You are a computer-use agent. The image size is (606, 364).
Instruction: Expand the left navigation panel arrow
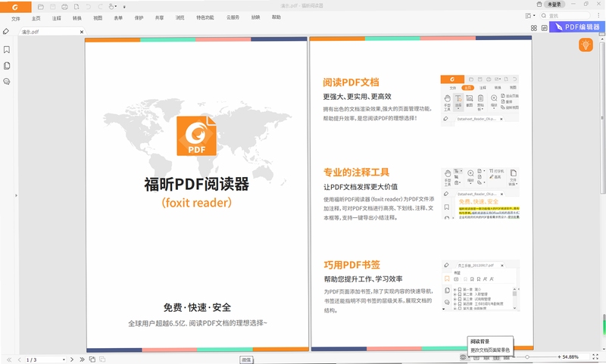point(16,195)
